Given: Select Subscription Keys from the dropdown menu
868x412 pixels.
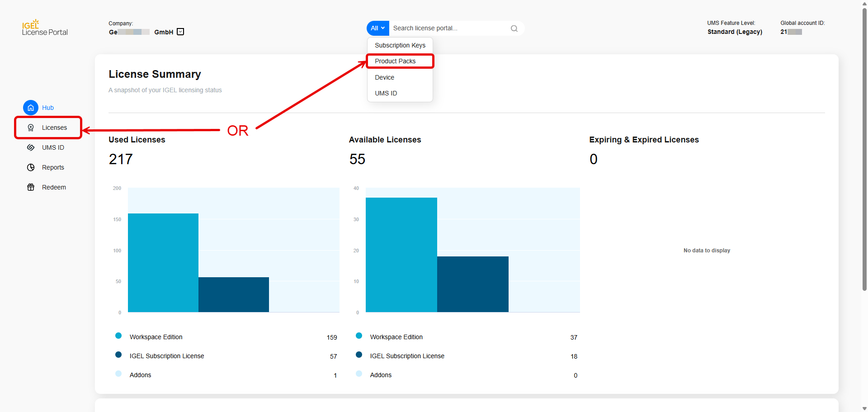Looking at the screenshot, I should 400,45.
